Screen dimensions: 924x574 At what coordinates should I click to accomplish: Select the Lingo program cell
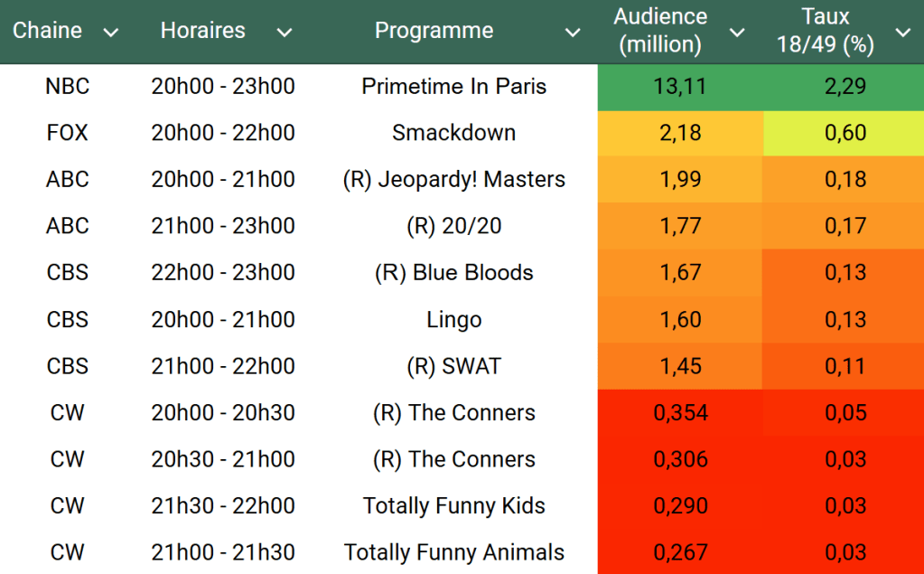(x=454, y=320)
